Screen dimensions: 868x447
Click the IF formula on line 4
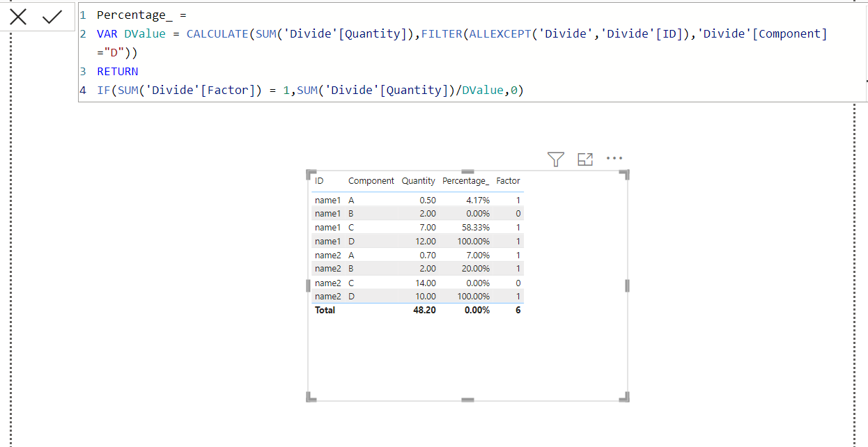[x=310, y=90]
